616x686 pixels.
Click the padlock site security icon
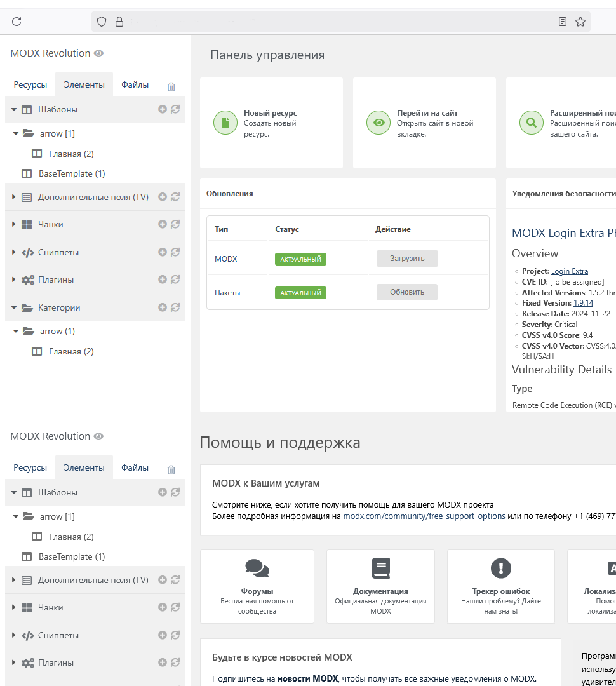point(119,22)
